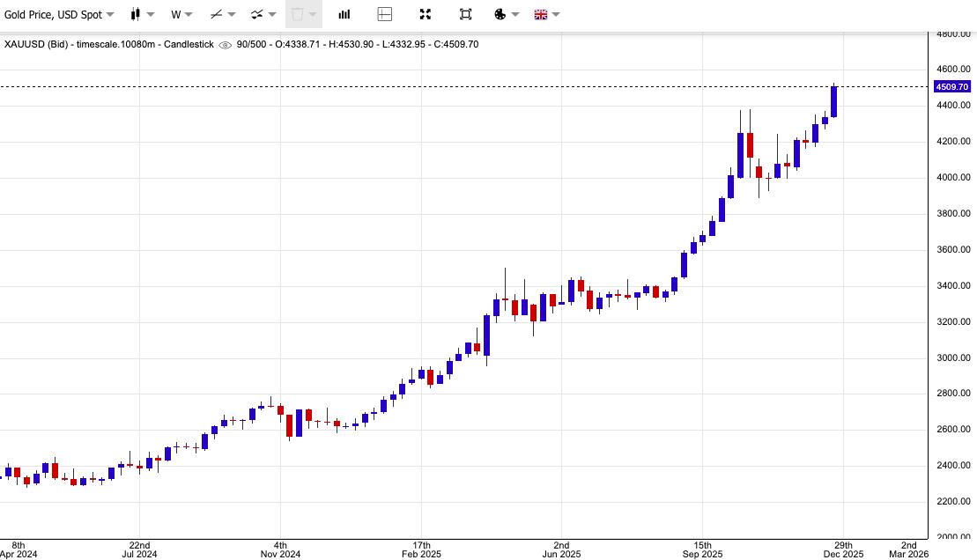Click the volume bars icon
Image resolution: width=977 pixels, height=560 pixels.
click(344, 14)
